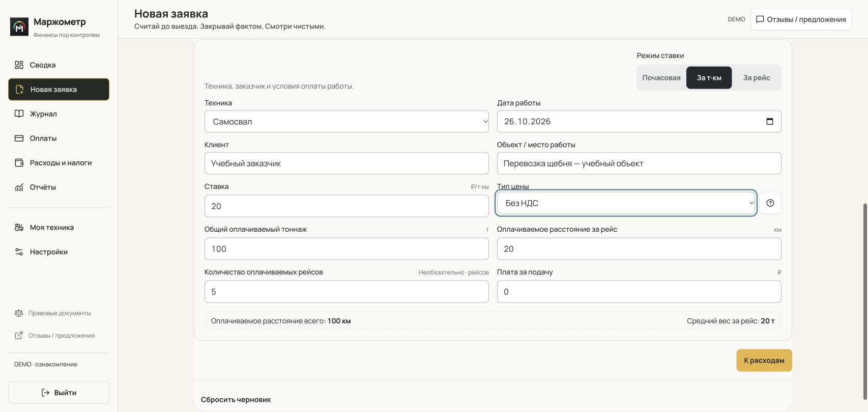Screen dimensions: 868x412
Task: Click the page vertical scrollbar
Action: click(865, 300)
